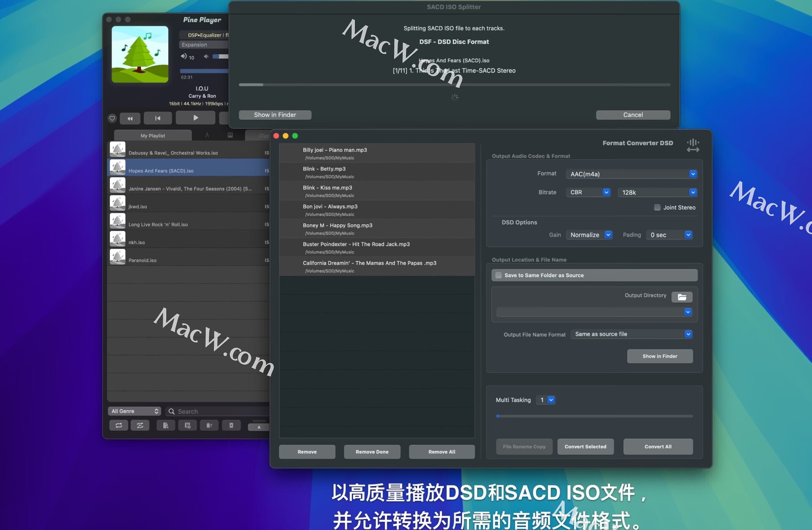This screenshot has height=530, width=812.
Task: Click the delete playlist items trash-list icon
Action: pyautogui.click(x=209, y=426)
